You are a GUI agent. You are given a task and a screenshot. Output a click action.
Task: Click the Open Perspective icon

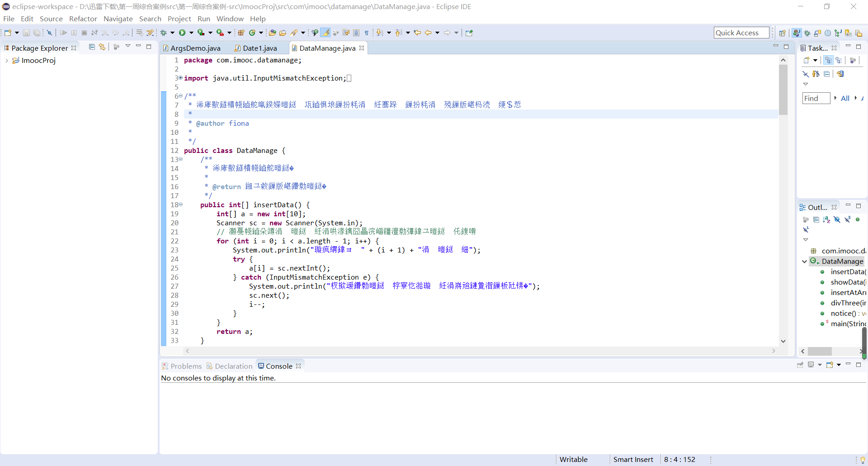click(783, 33)
